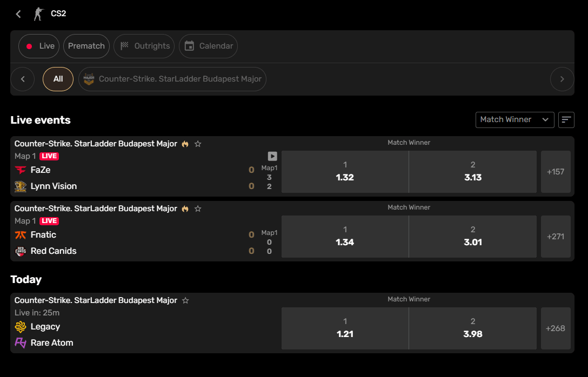Click the StarLadder Budapest Major tournament icon
This screenshot has height=377, width=588.
(88, 79)
